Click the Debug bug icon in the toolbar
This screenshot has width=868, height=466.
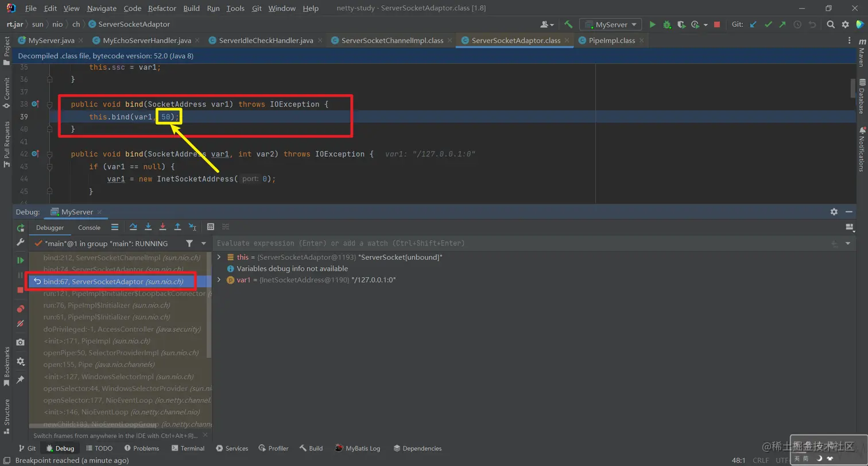(x=666, y=25)
